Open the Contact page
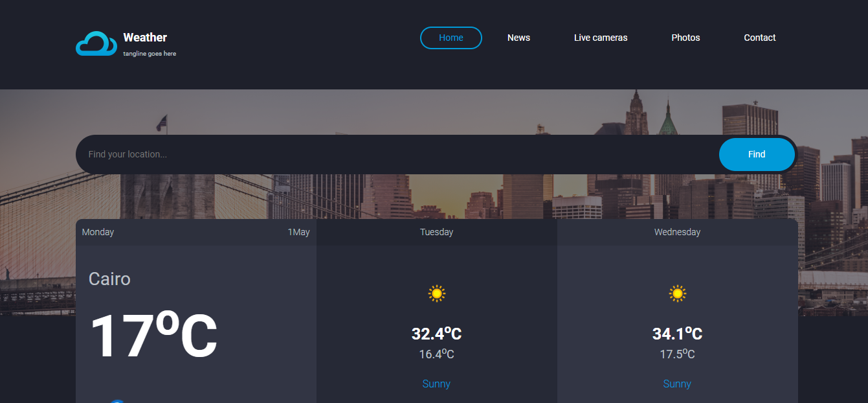The height and width of the screenshot is (403, 868). click(x=759, y=38)
